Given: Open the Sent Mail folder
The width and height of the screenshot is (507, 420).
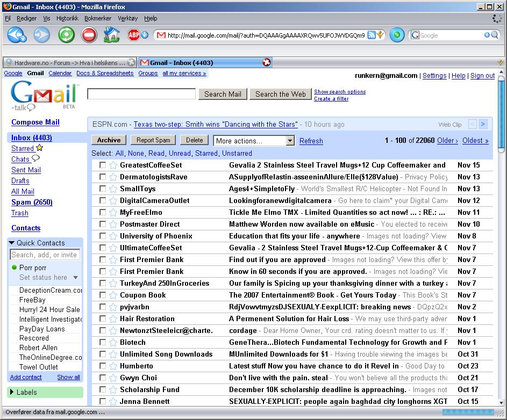Looking at the screenshot, I should [x=26, y=170].
